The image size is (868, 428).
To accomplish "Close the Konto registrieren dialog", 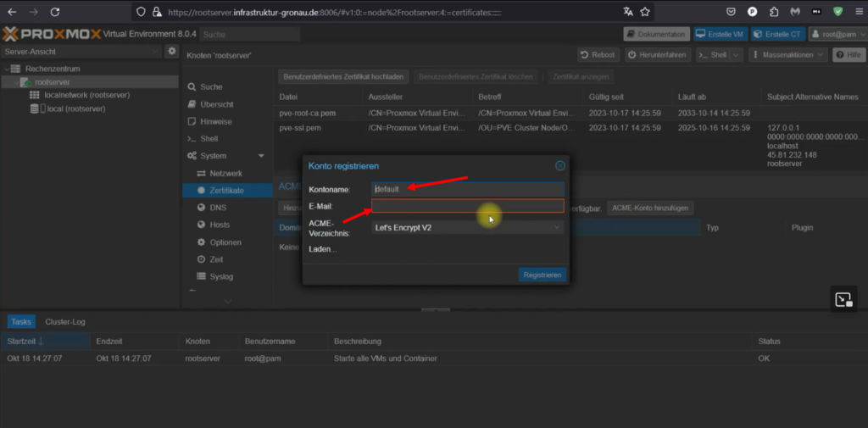I will tap(559, 166).
